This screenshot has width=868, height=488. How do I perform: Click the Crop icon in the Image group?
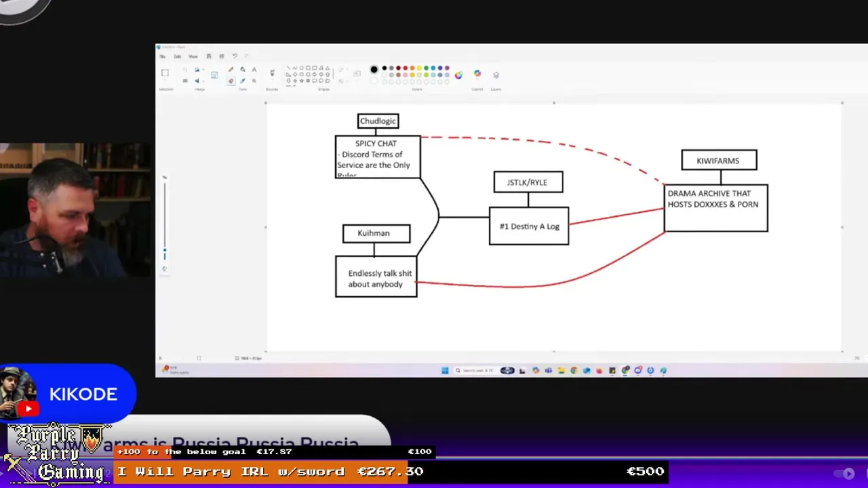[x=185, y=69]
